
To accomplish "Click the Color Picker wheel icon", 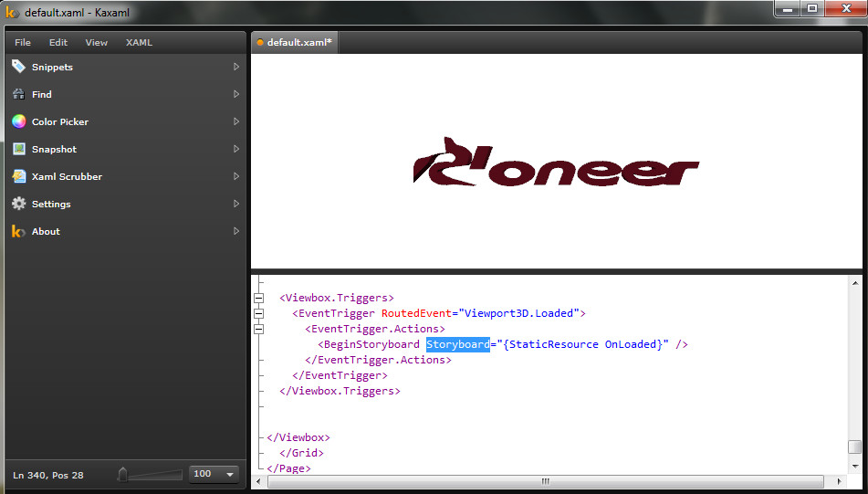I will point(19,121).
